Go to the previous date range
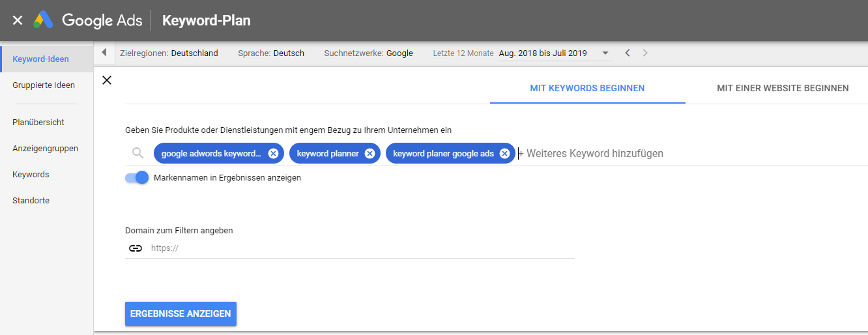868x335 pixels. click(x=627, y=53)
